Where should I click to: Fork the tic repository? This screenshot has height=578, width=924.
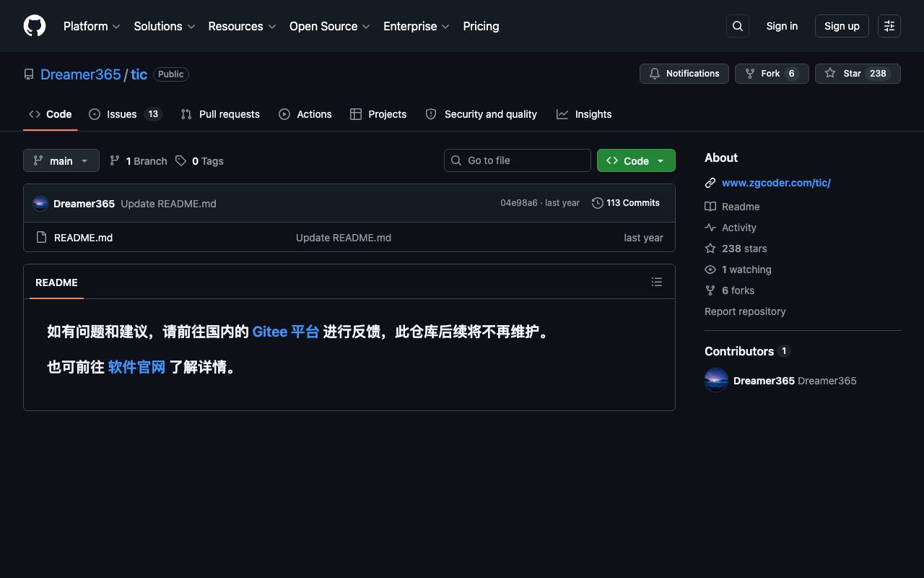(772, 74)
